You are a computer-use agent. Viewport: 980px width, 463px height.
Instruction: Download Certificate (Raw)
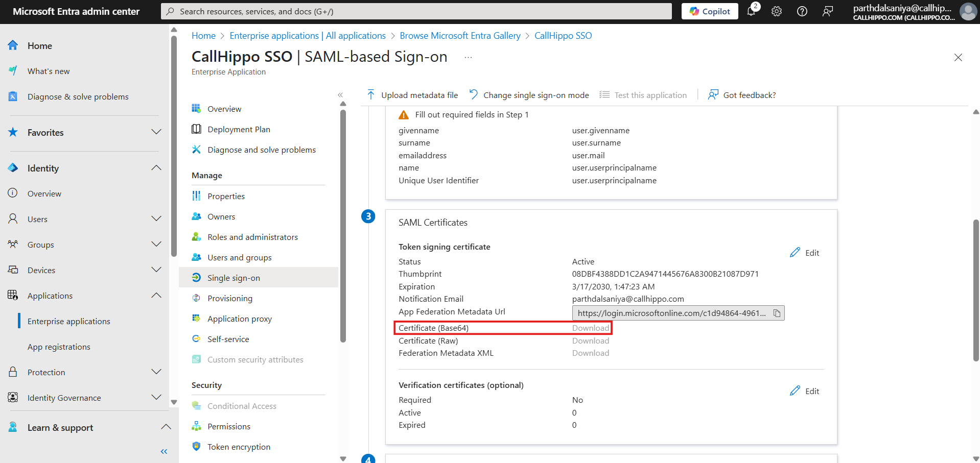pyautogui.click(x=591, y=341)
